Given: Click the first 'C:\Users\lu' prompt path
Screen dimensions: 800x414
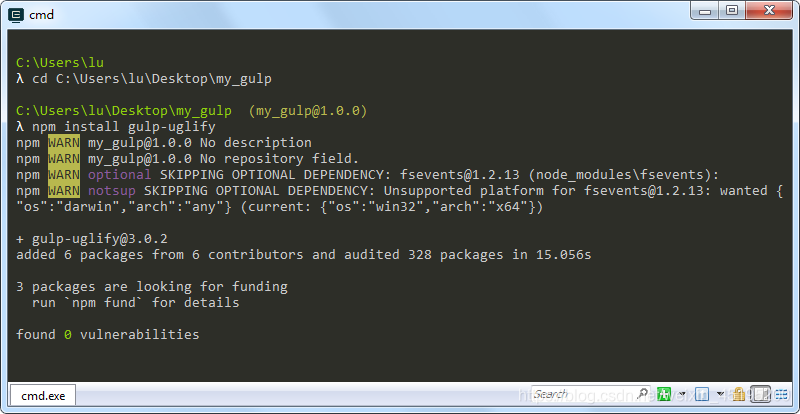Looking at the screenshot, I should [x=60, y=63].
